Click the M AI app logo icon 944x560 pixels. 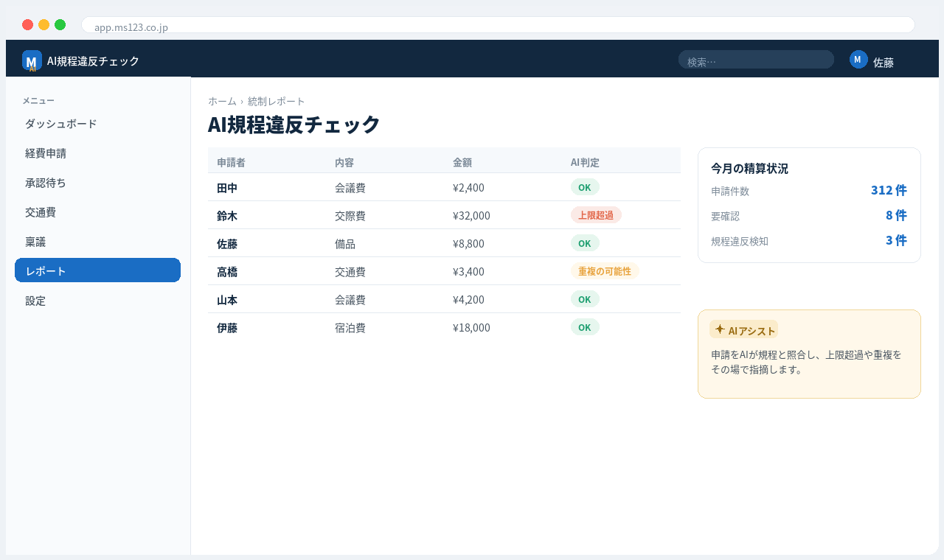pyautogui.click(x=32, y=60)
